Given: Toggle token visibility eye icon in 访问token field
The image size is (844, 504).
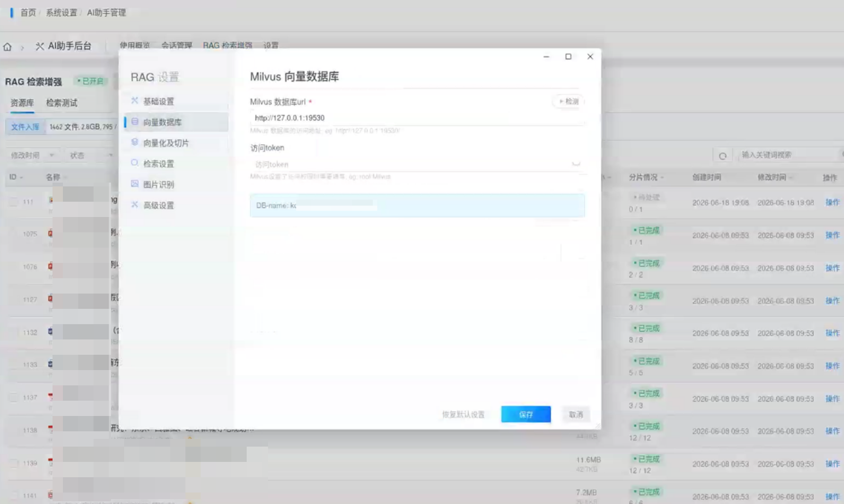Looking at the screenshot, I should point(575,164).
